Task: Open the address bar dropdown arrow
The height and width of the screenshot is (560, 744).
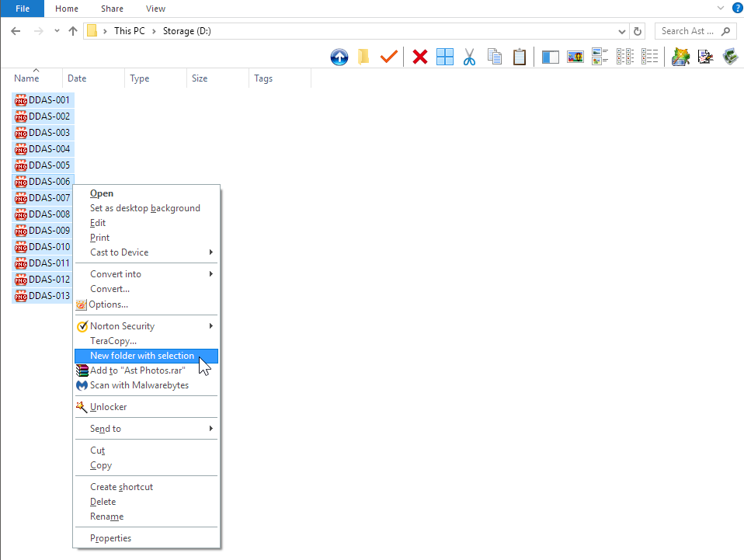Action: (x=621, y=30)
